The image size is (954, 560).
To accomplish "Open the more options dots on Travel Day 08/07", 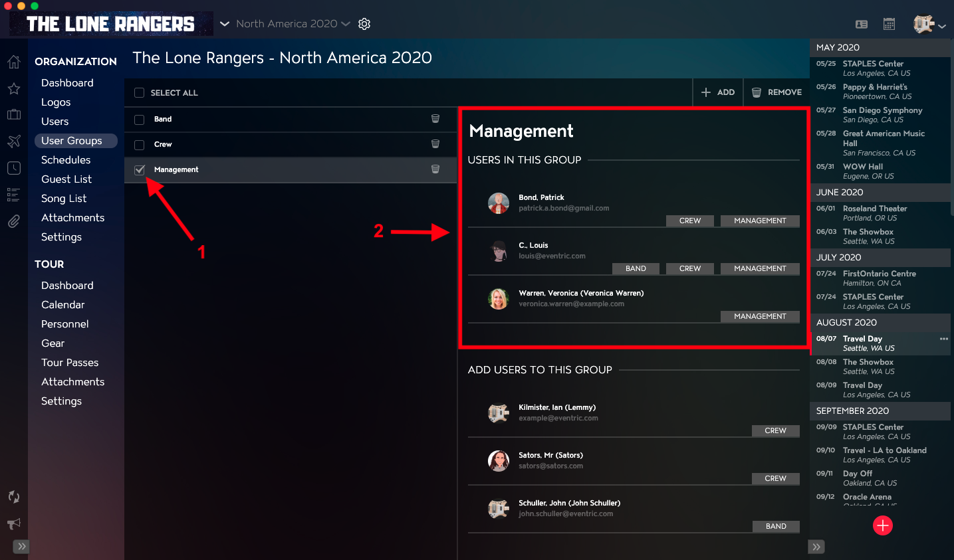I will click(944, 339).
